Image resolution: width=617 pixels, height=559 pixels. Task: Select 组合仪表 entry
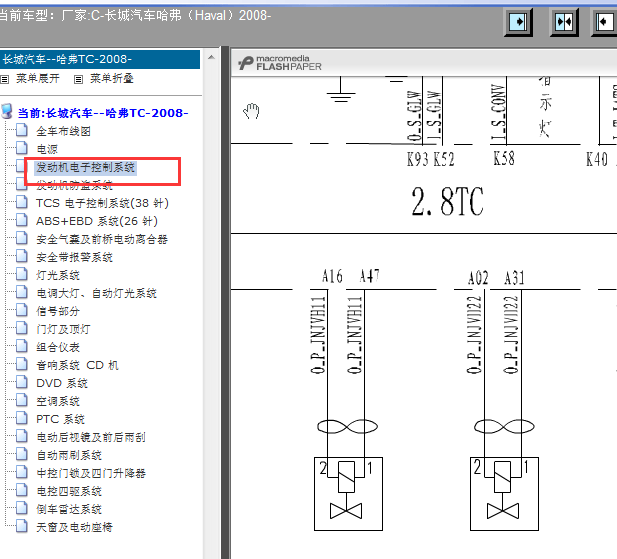click(x=58, y=347)
